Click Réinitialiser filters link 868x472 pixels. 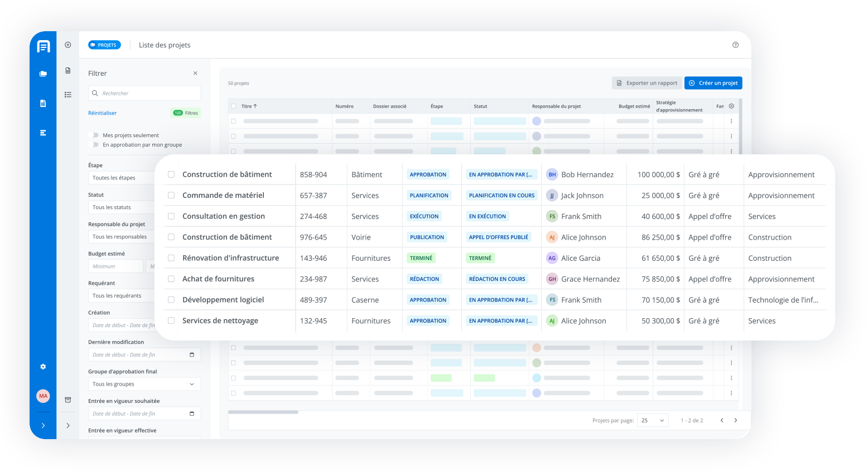pos(103,113)
